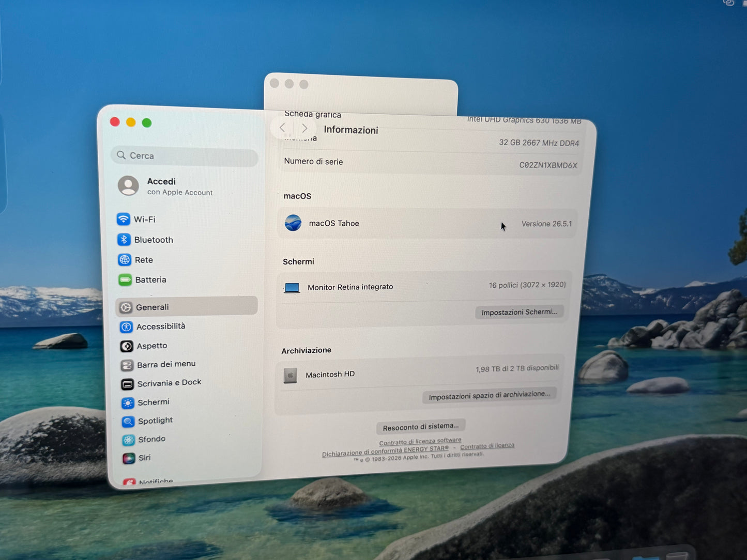
Task: Open the Siri icon in sidebar
Action: (x=128, y=458)
